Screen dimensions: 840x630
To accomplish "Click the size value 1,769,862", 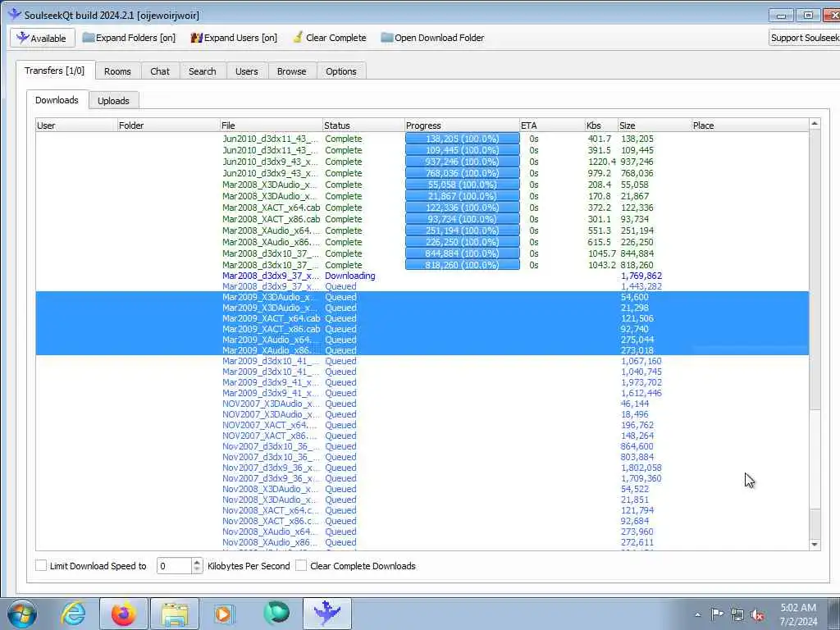I will point(641,276).
